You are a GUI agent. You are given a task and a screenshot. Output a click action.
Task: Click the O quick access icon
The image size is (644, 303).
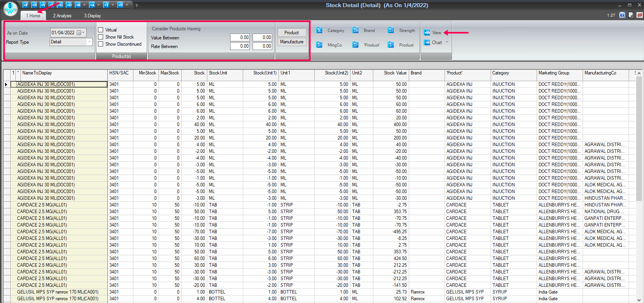click(69, 5)
